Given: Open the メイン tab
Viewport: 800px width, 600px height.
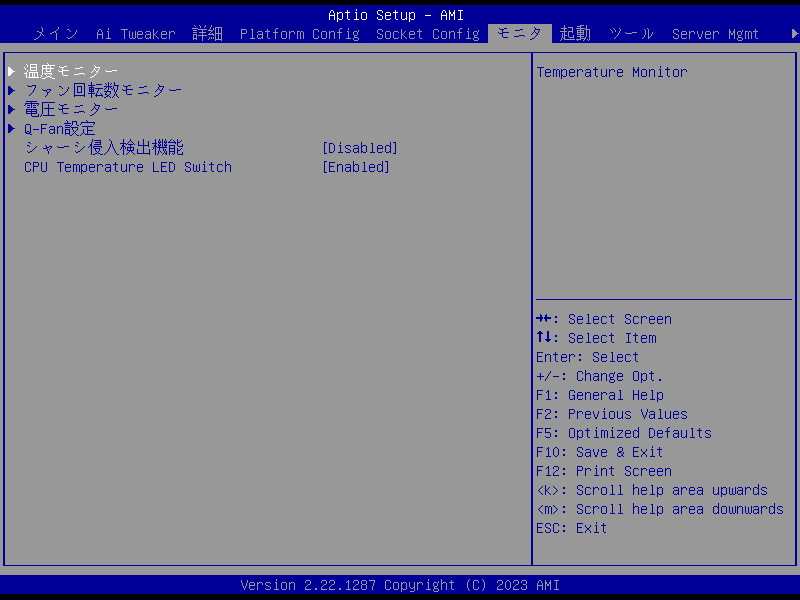Looking at the screenshot, I should pyautogui.click(x=56, y=34).
